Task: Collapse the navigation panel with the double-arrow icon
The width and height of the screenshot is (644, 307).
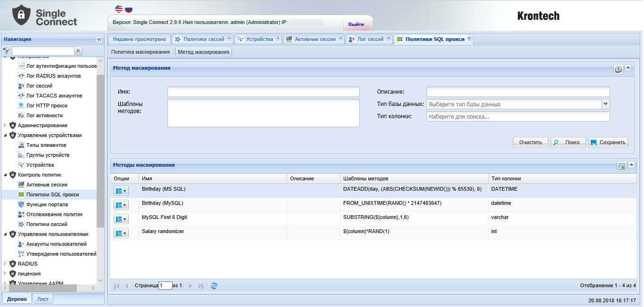Action: click(99, 40)
